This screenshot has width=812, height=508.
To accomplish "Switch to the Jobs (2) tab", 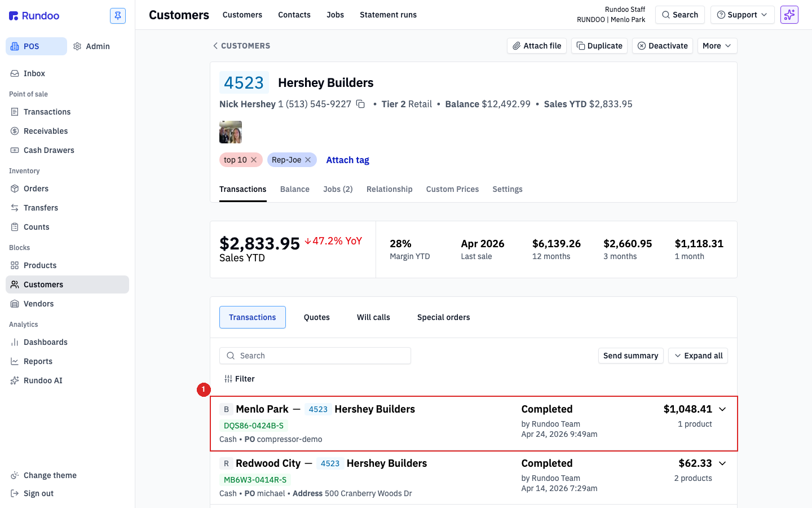I will (x=338, y=189).
